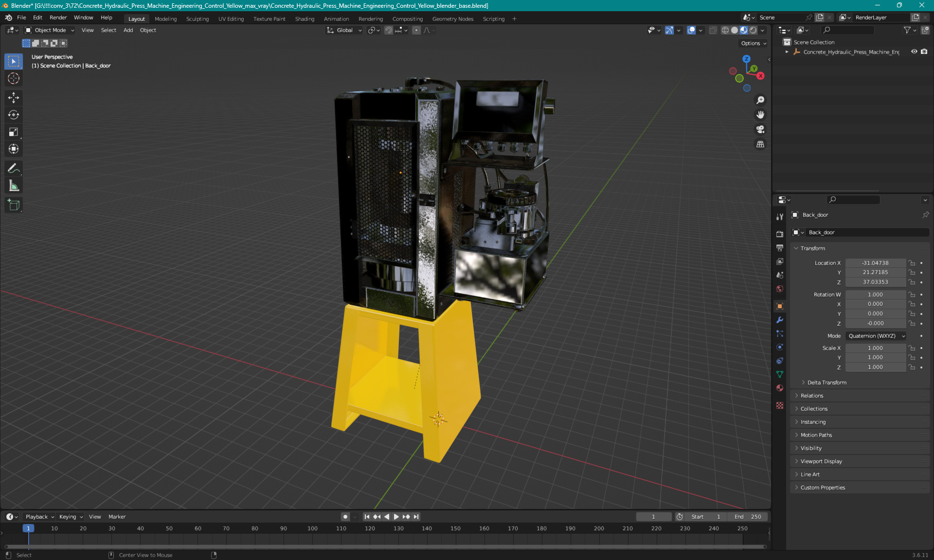This screenshot has width=934, height=560.
Task: Open the timeline Keying popover
Action: point(71,517)
